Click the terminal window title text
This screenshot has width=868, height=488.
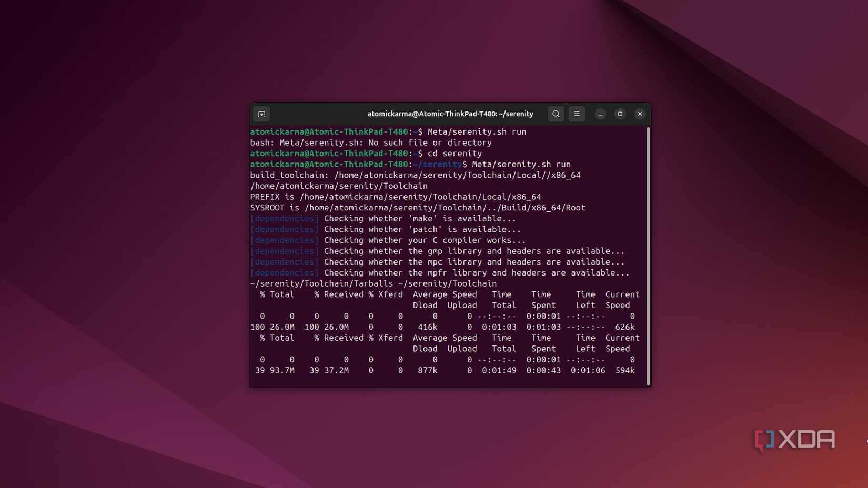coord(450,114)
